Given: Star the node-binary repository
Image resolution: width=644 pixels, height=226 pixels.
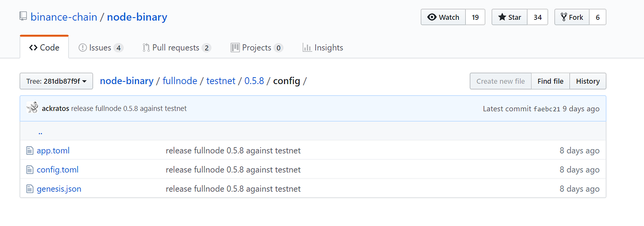Looking at the screenshot, I should click(x=509, y=17).
